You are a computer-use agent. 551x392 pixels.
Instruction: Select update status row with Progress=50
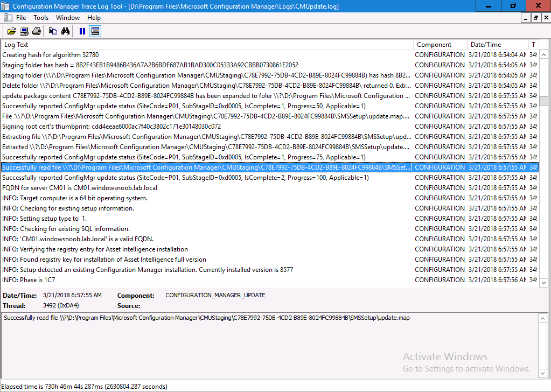(270, 106)
